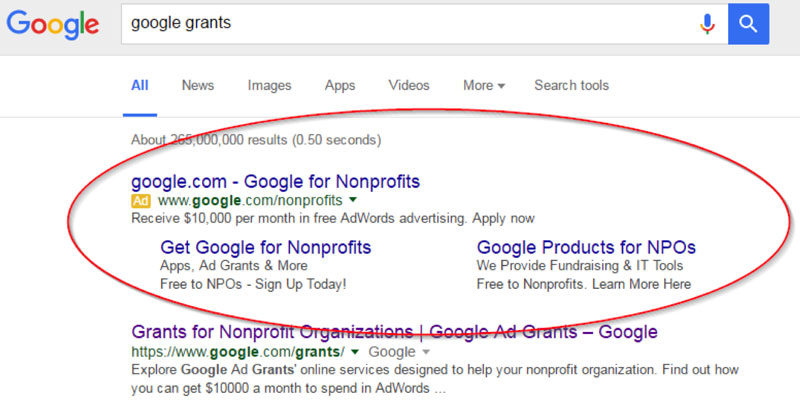The image size is (800, 400).
Task: Click the search box containing google grants
Action: tap(408, 23)
